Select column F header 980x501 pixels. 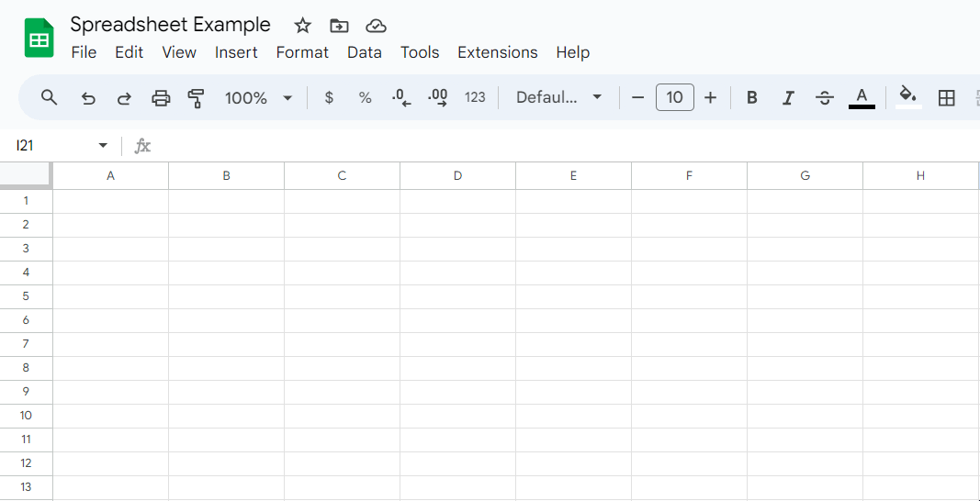click(689, 176)
